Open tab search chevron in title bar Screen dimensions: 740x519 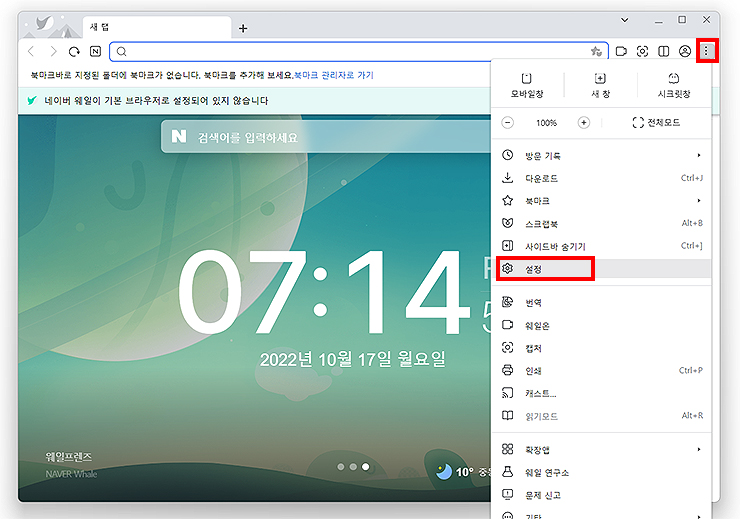[x=625, y=20]
